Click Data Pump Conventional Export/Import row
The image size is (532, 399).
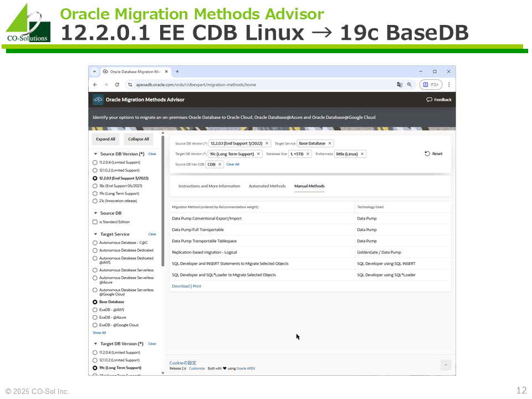[310, 218]
